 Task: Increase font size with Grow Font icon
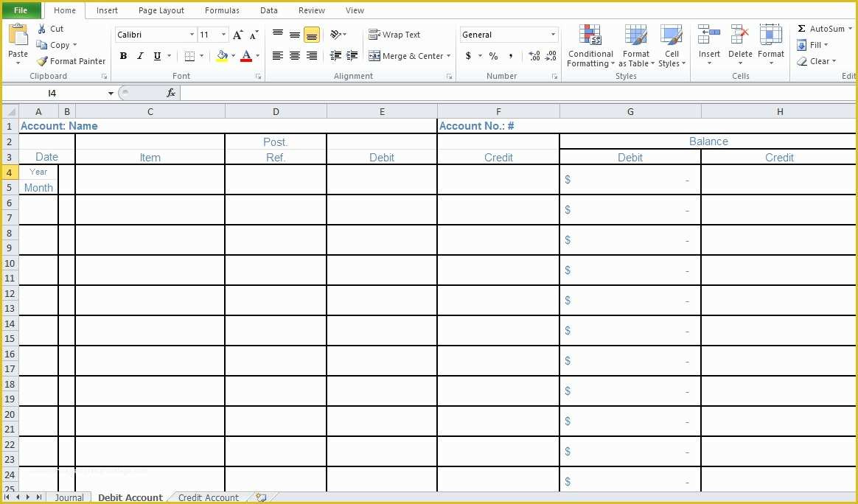pyautogui.click(x=237, y=35)
